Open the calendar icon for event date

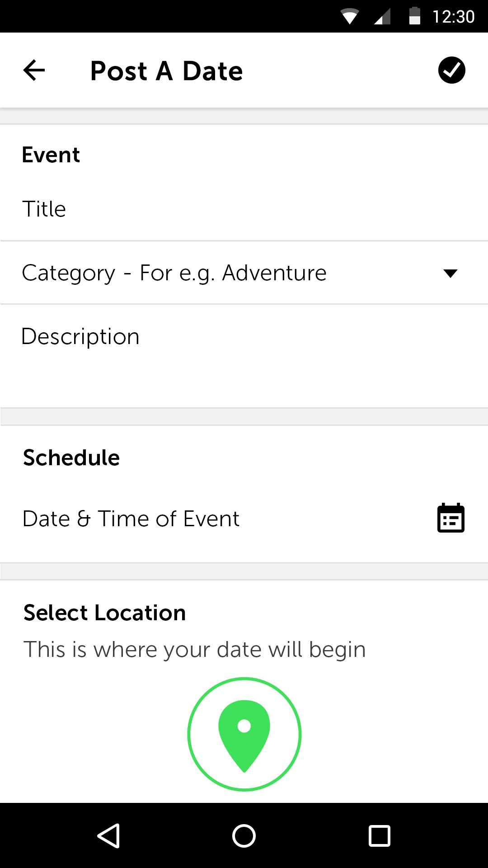coord(450,518)
